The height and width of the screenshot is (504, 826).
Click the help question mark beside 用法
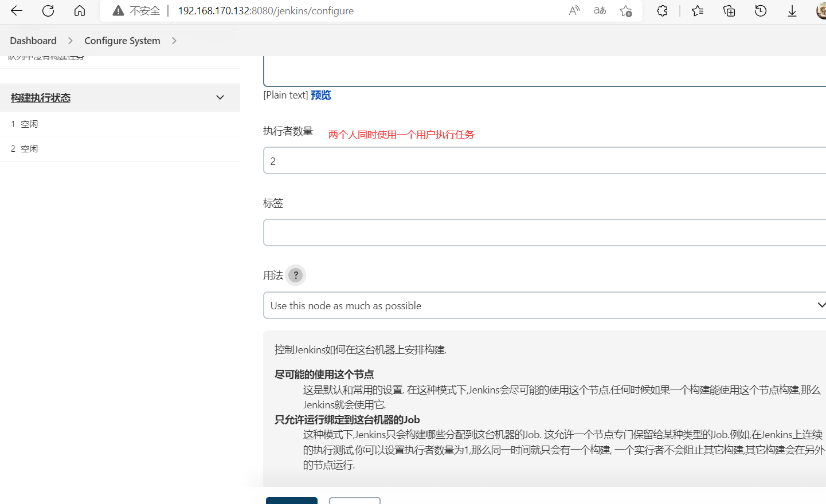tap(296, 275)
